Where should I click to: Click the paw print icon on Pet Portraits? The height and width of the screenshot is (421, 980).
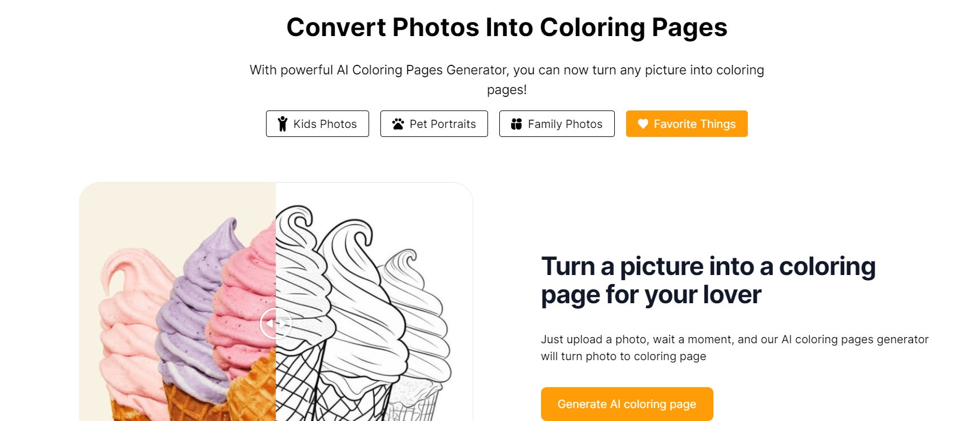click(398, 124)
